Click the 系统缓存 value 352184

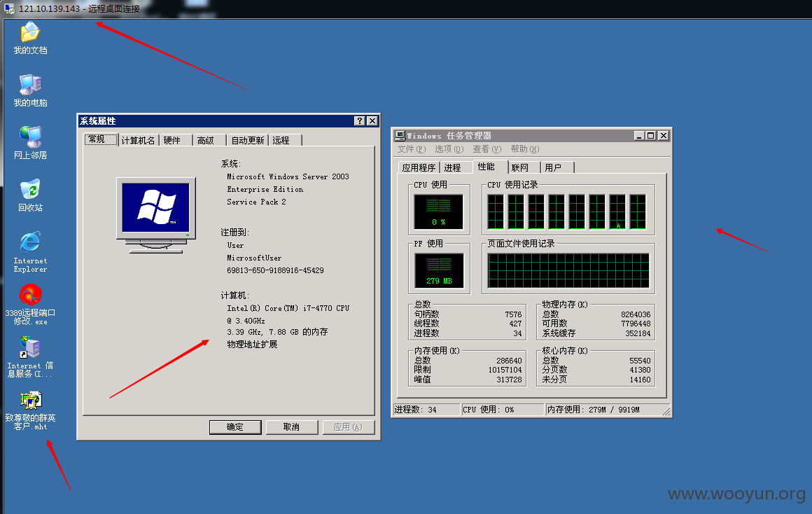tap(638, 334)
